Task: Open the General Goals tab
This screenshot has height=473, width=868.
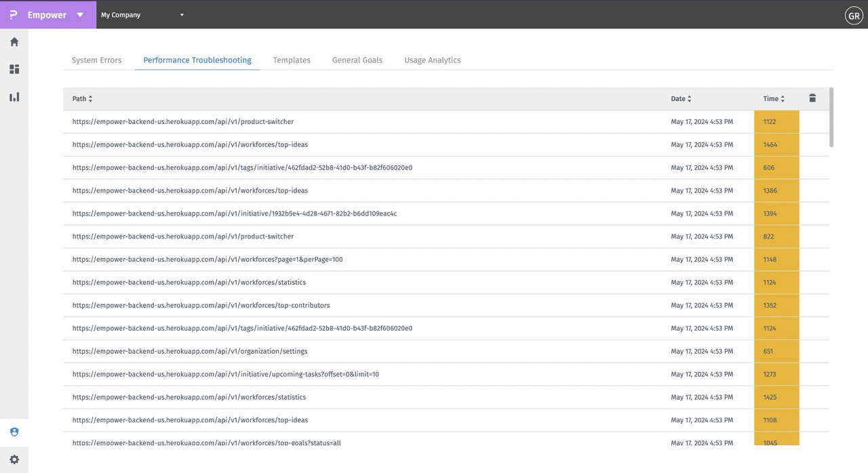Action: (357, 60)
